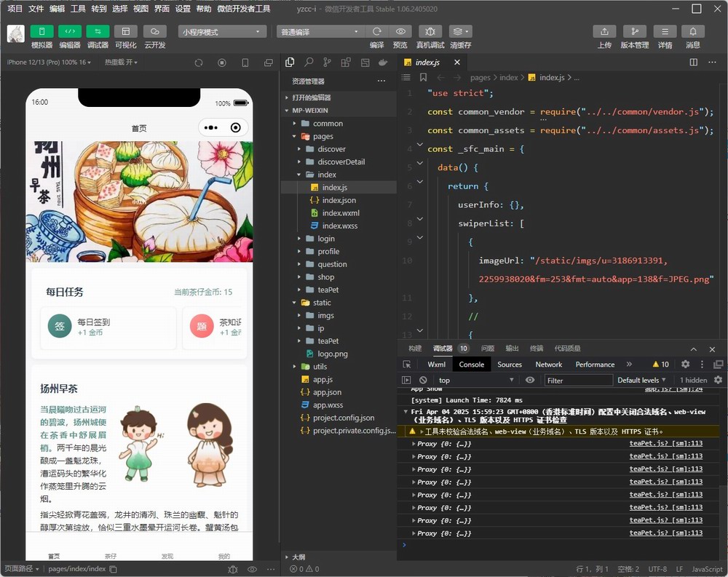Viewport: 728px width, 577px height.
Task: Click inside the console Filter field
Action: pyautogui.click(x=578, y=380)
